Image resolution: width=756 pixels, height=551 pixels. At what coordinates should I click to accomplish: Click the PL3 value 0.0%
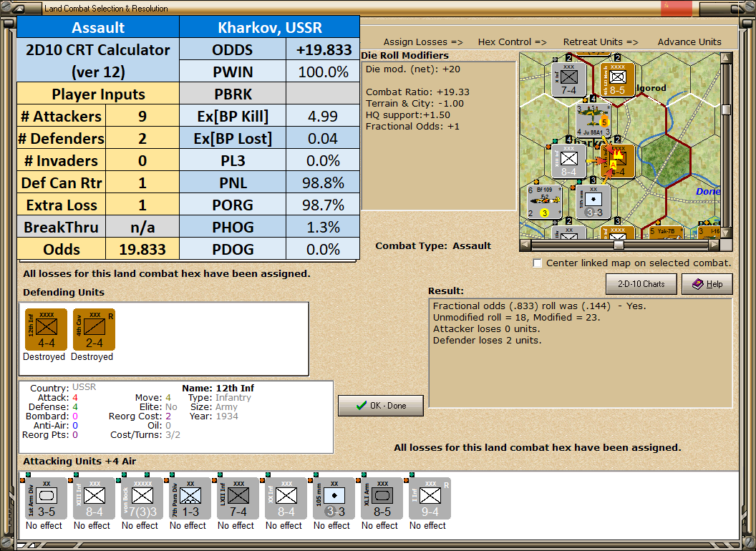pos(323,160)
